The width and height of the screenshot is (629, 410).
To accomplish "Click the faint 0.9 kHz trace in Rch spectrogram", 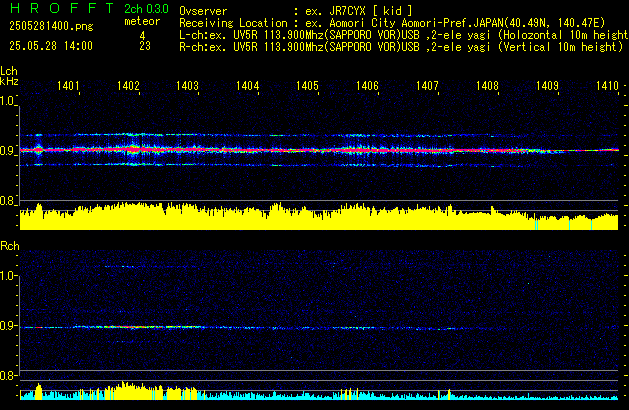I will pyautogui.click(x=319, y=328).
